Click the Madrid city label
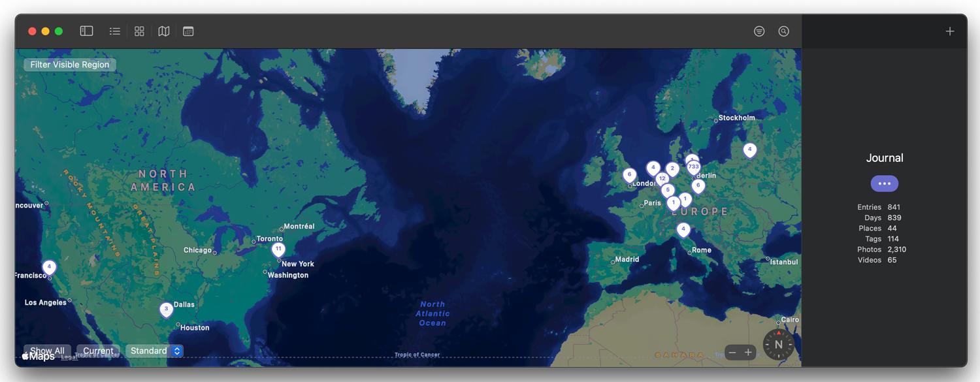The width and height of the screenshot is (980, 382). [627, 259]
